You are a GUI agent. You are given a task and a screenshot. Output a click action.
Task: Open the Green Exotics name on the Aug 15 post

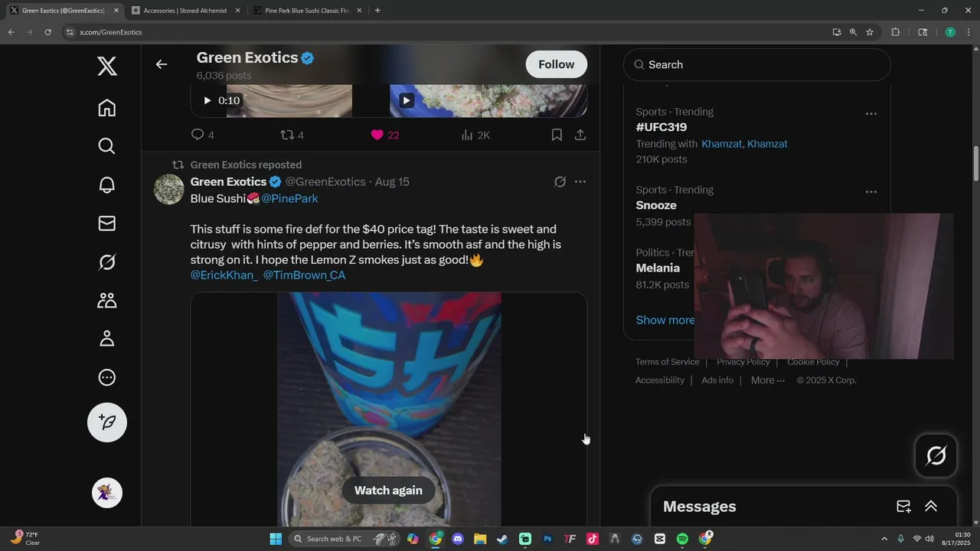coord(228,181)
